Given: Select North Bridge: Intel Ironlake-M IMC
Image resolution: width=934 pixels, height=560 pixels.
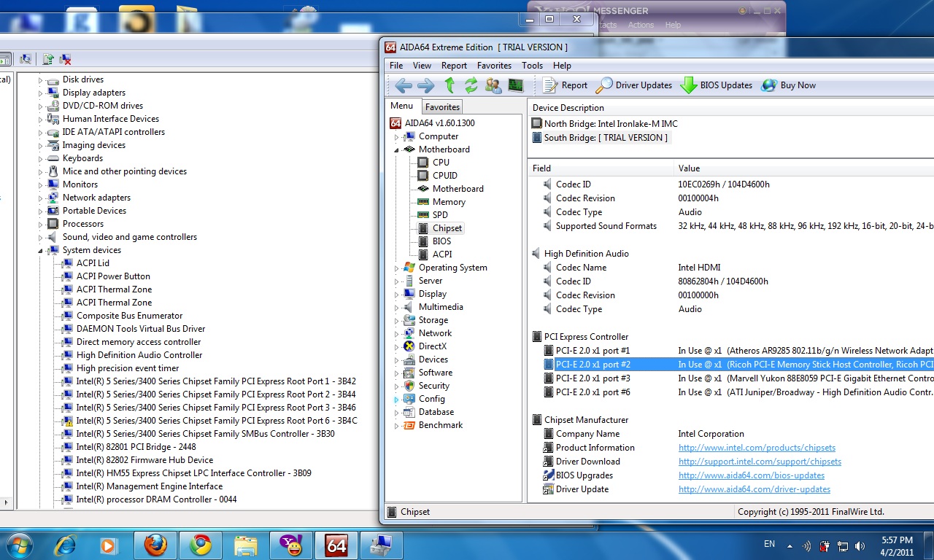Looking at the screenshot, I should (605, 124).
